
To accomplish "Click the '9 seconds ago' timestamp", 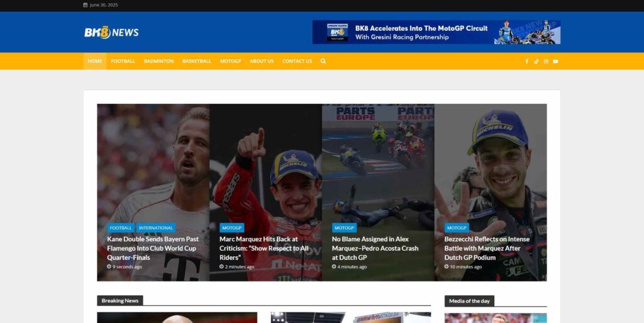I will pyautogui.click(x=127, y=267).
